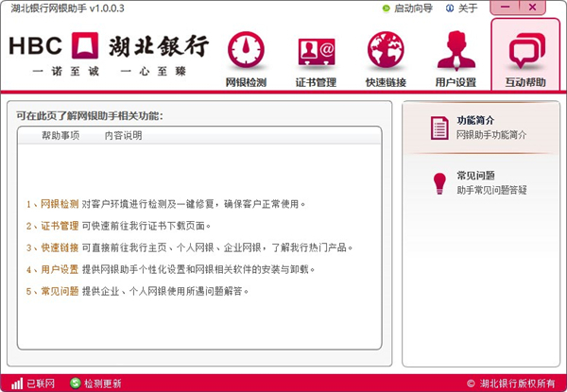Click the blue 关于 info icon
Image resolution: width=567 pixels, height=392 pixels.
[450, 8]
